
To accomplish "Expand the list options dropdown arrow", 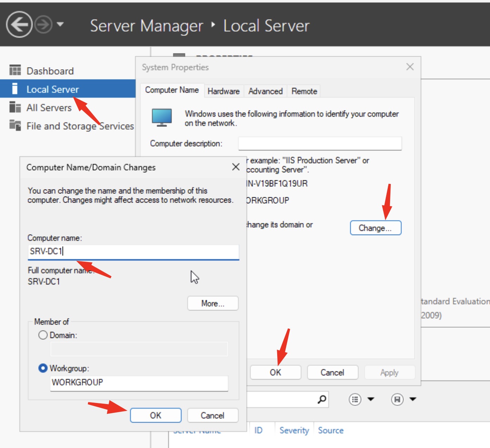I will 371,399.
